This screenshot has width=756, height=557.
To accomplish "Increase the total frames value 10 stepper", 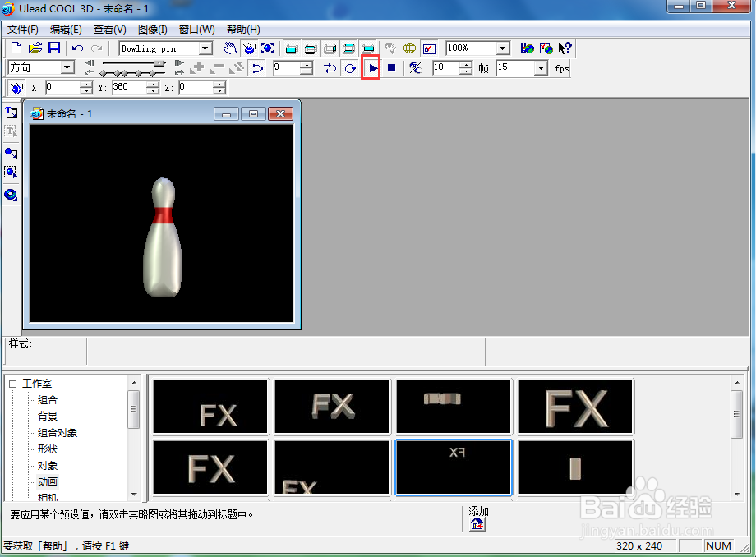I will (465, 65).
